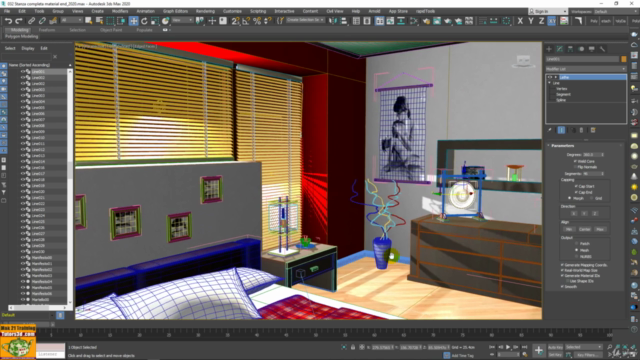Toggle Generate Mapping Coords checkbox

click(x=562, y=265)
